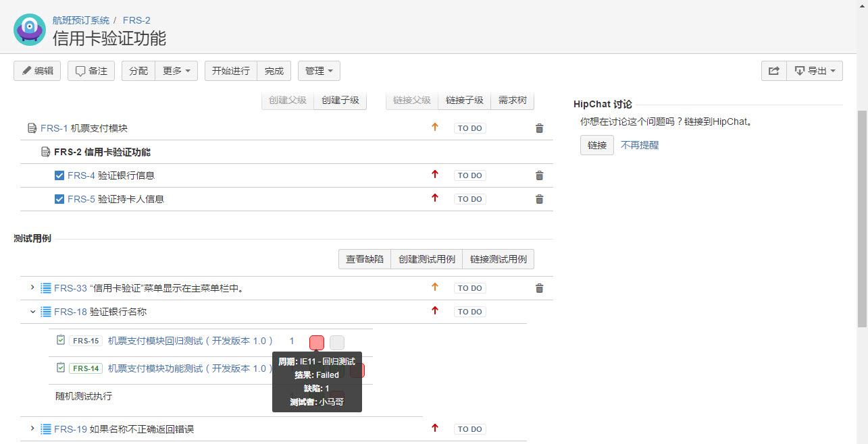
Task: Click the 创建子级 button
Action: point(340,100)
